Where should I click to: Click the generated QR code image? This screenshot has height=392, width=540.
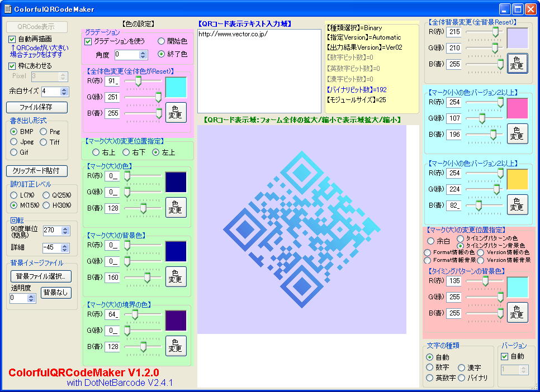[302, 229]
